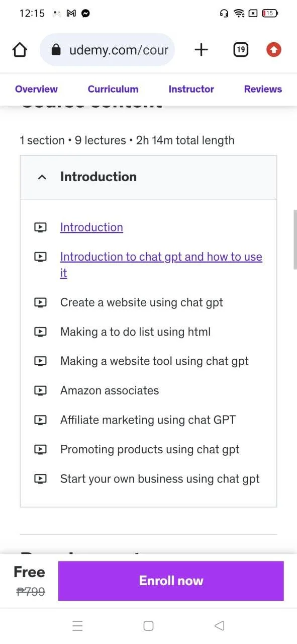297x644 pixels.
Task: Collapse the Introduction section chevron
Action: [x=42, y=177]
